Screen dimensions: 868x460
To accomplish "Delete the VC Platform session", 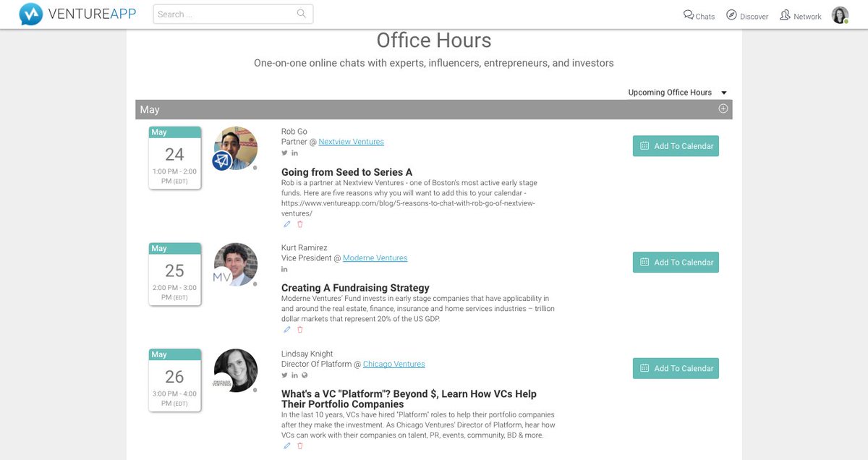I will [x=300, y=446].
